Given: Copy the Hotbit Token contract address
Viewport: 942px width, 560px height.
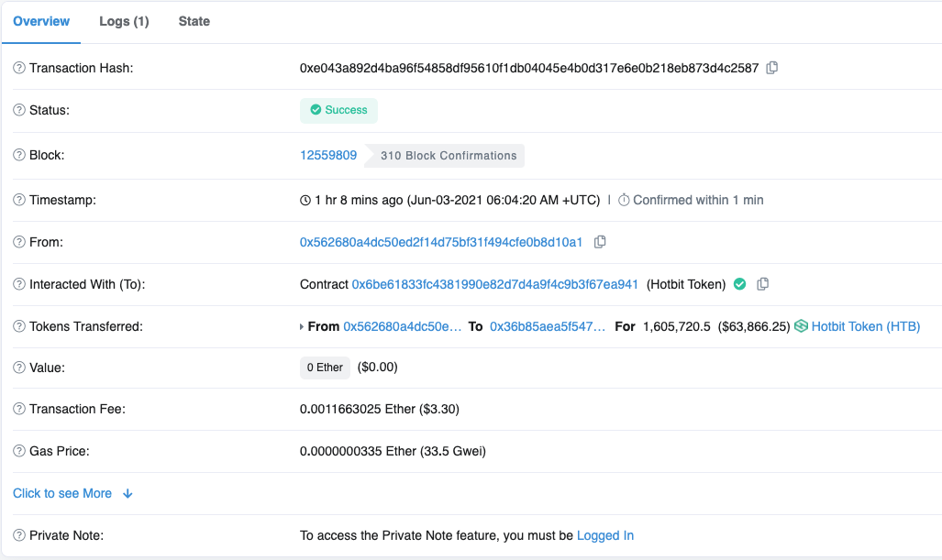Looking at the screenshot, I should tap(763, 284).
